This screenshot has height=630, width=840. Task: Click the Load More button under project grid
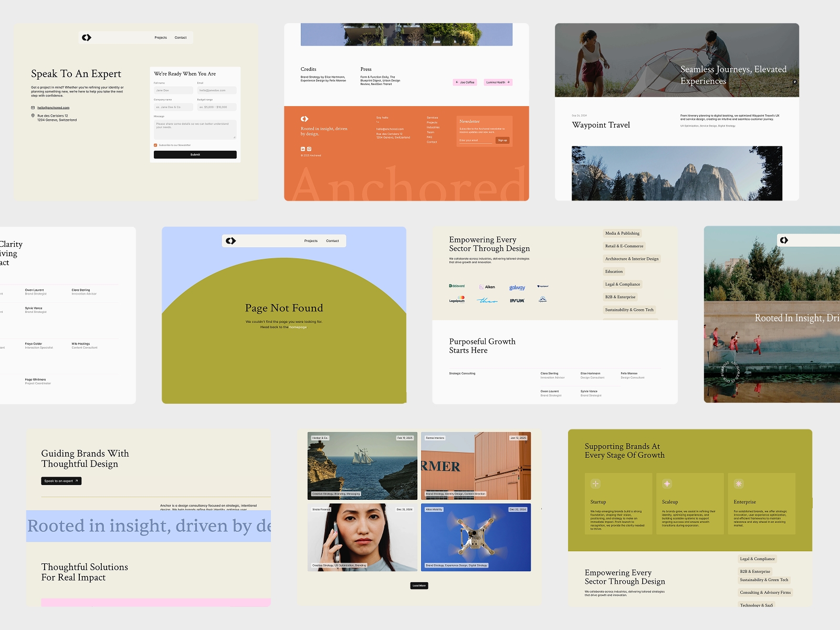[419, 585]
